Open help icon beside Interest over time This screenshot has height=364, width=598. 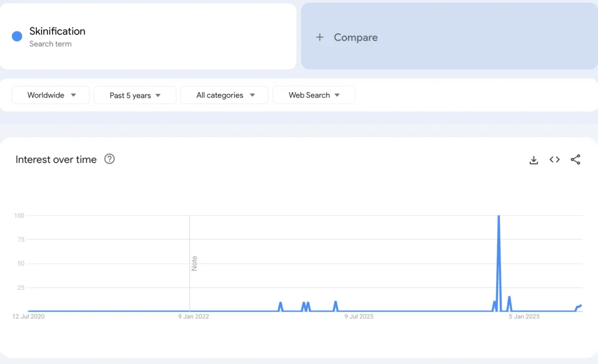pos(109,159)
